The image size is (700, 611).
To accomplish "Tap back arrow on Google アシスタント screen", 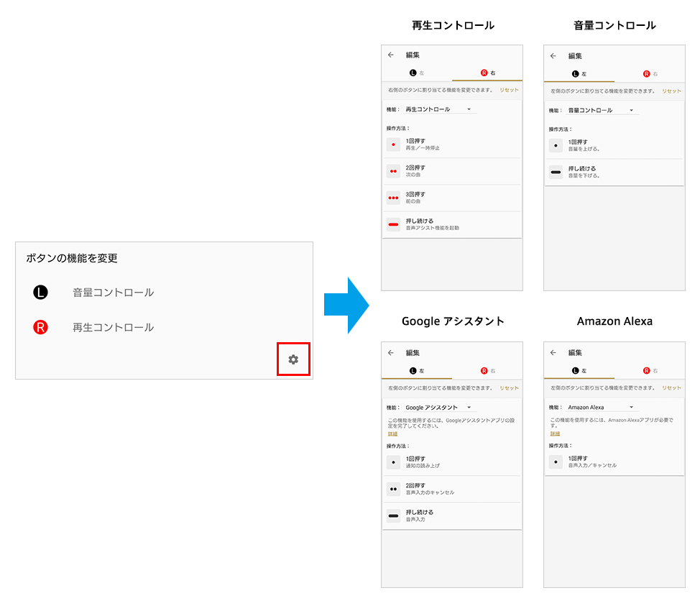I will 391,353.
